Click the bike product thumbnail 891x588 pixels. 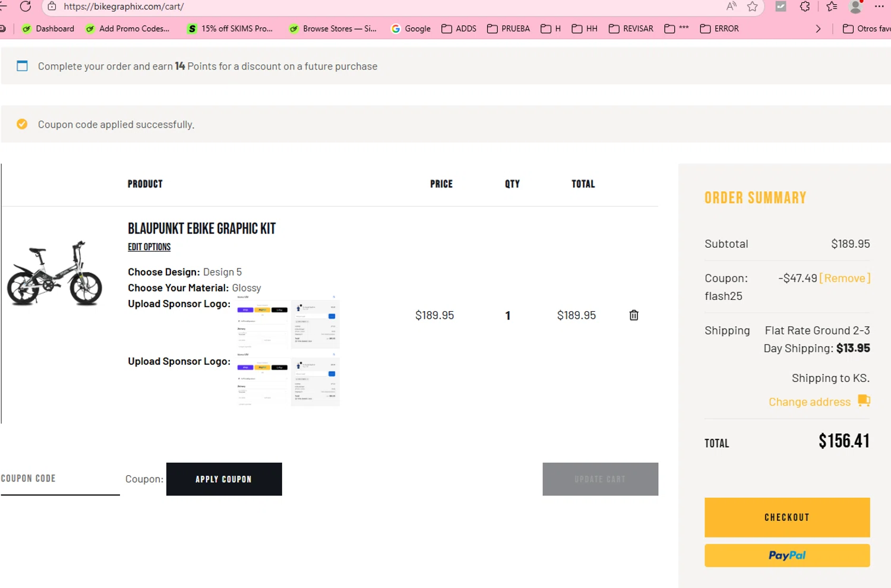[55, 273]
